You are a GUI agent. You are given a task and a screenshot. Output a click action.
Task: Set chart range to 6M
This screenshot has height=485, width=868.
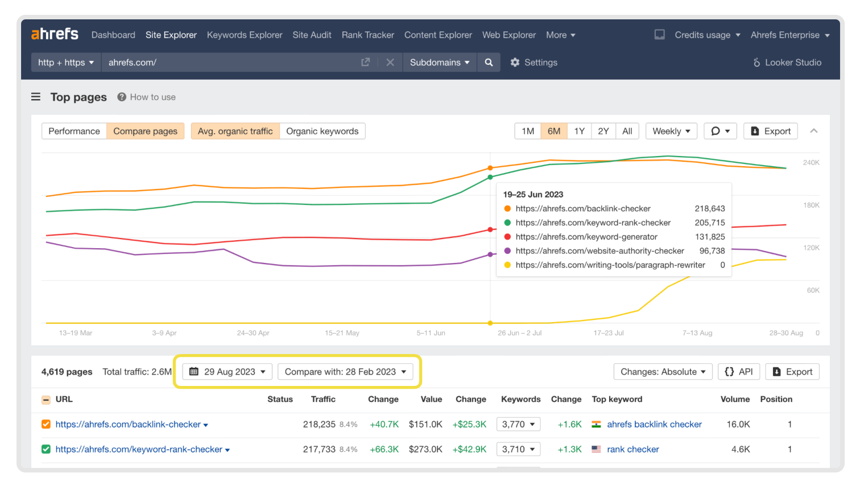point(554,131)
